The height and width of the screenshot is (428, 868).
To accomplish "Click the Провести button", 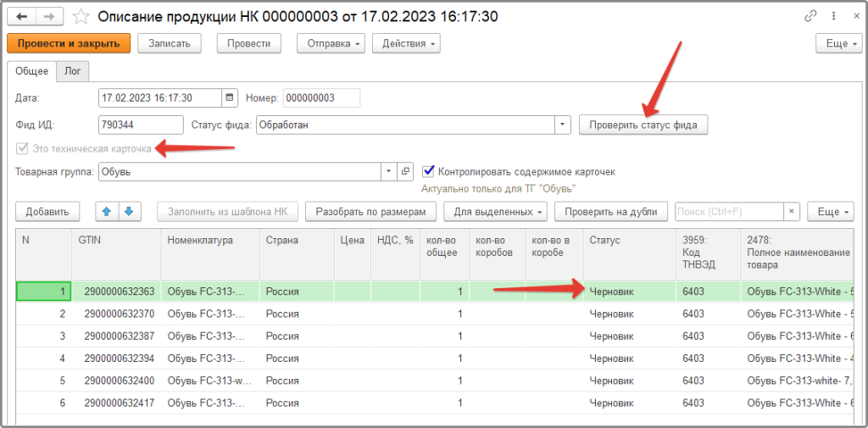I will [249, 43].
